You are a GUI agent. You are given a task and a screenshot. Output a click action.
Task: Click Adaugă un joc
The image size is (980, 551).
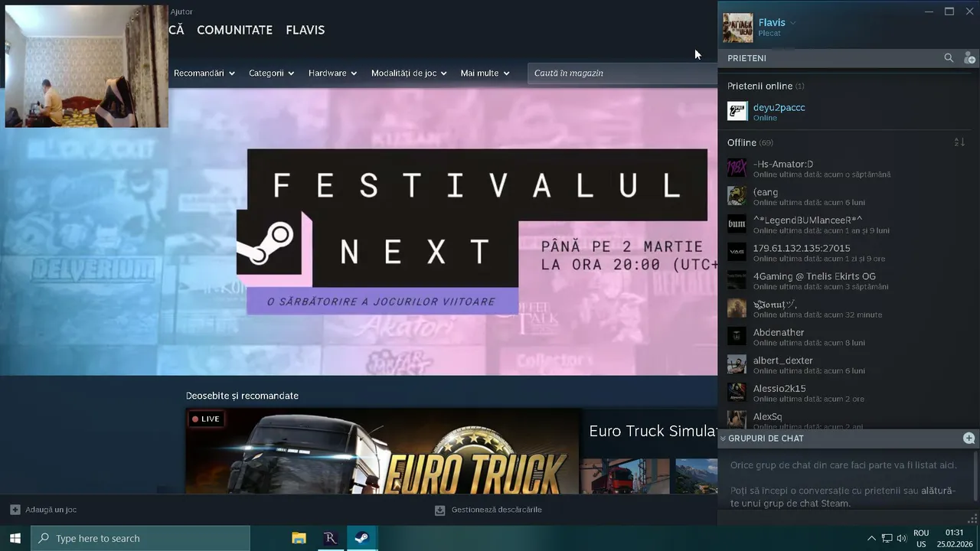(x=51, y=510)
